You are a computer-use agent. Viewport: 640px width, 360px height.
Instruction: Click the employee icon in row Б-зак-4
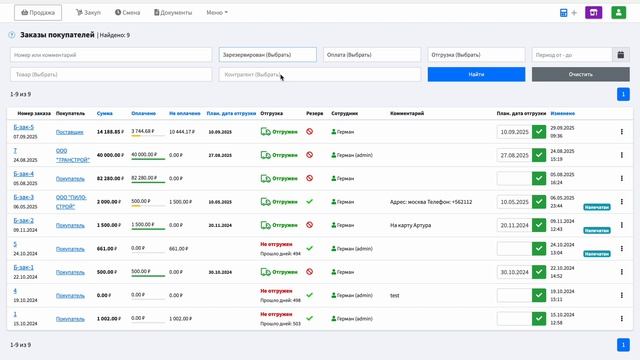[333, 178]
